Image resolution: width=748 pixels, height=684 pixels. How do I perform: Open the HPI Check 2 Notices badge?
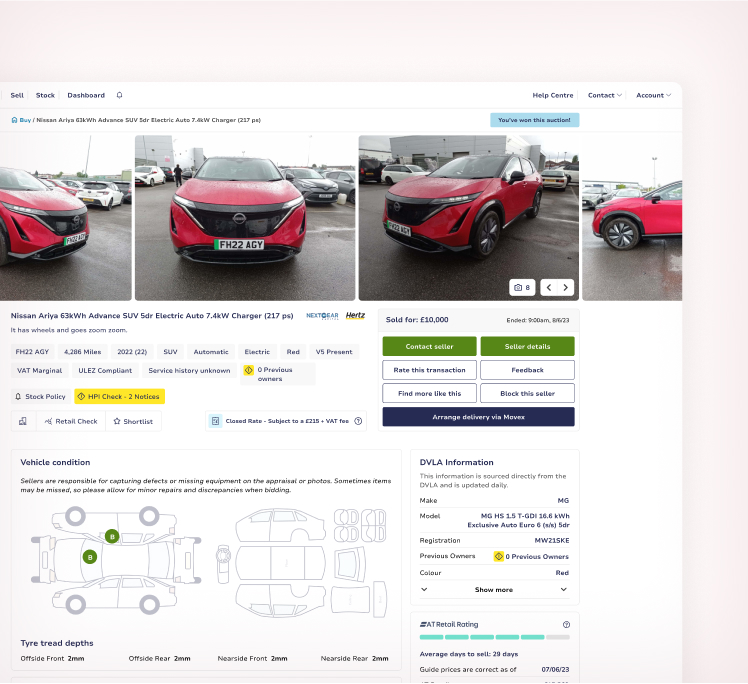coord(119,396)
